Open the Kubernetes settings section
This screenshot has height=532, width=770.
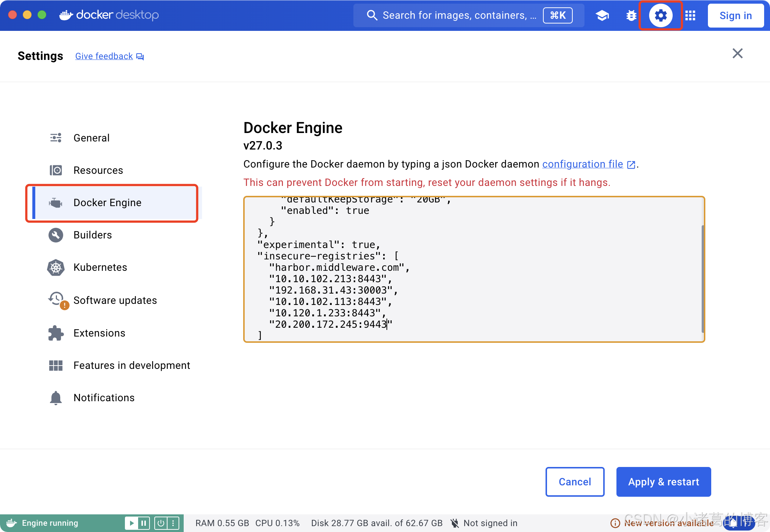pyautogui.click(x=100, y=267)
